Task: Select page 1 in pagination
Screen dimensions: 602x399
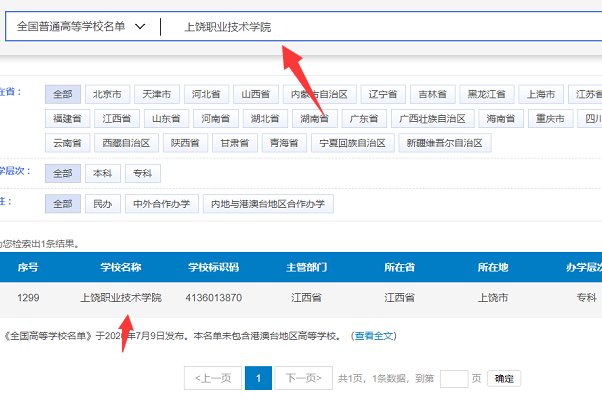Action: tap(258, 378)
